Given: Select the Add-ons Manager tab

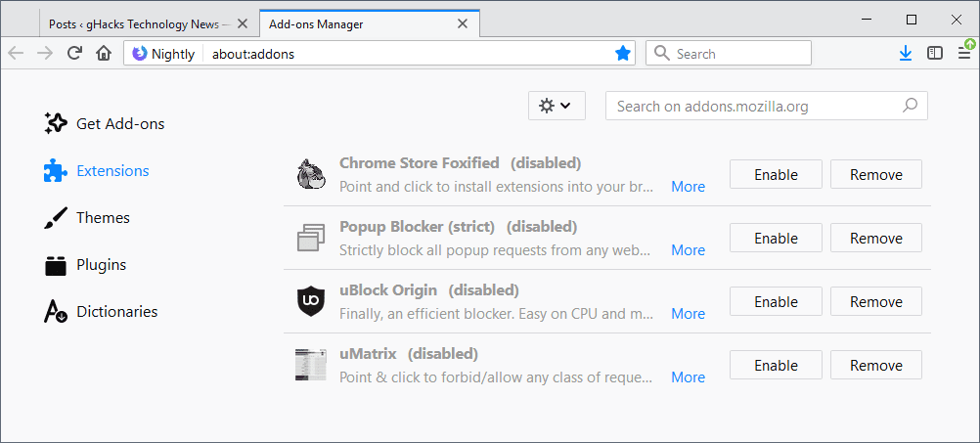Looking at the screenshot, I should [370, 23].
